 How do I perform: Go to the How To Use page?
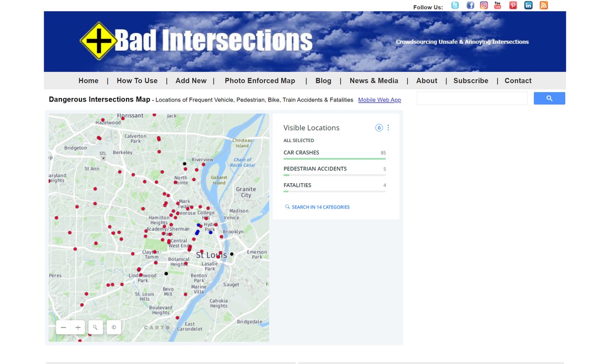click(x=137, y=81)
